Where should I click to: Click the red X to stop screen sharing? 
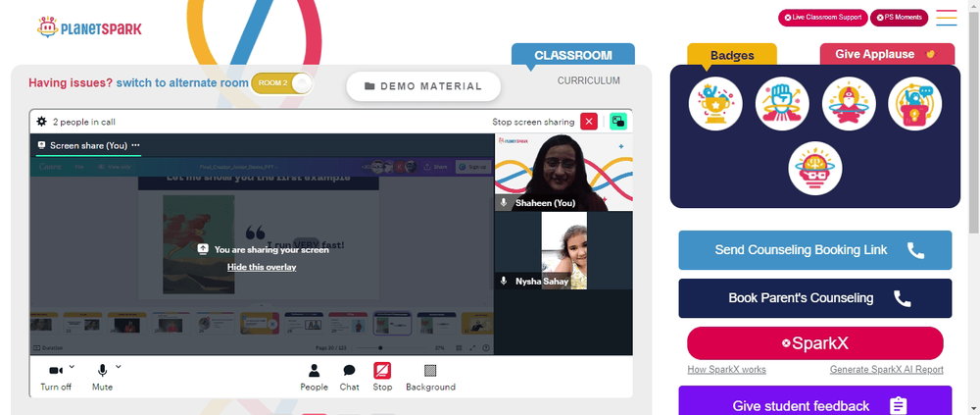pyautogui.click(x=589, y=122)
